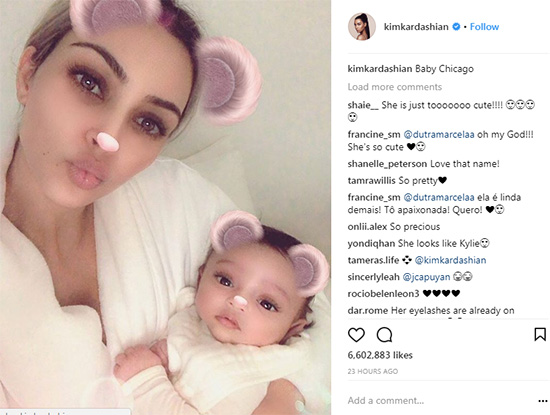View the 6,602,883 likes list
The image size is (550, 415).
380,355
